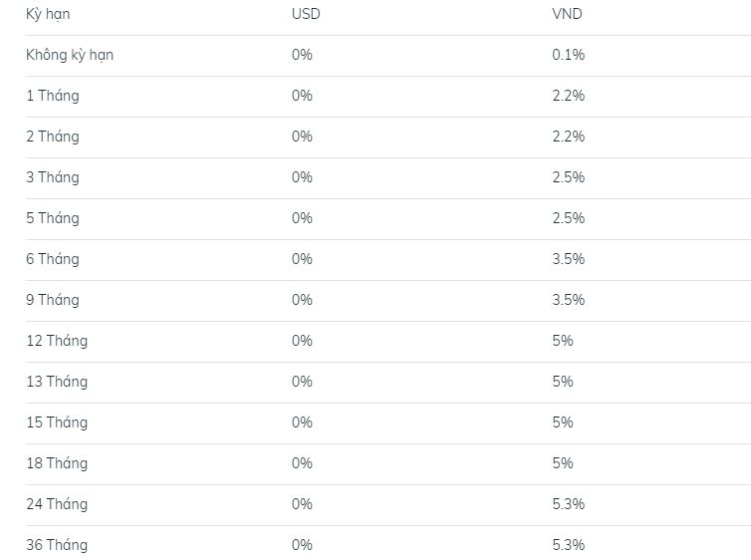The height and width of the screenshot is (560, 751).
Task: Select the "9 Tháng" term label
Action: coord(53,300)
